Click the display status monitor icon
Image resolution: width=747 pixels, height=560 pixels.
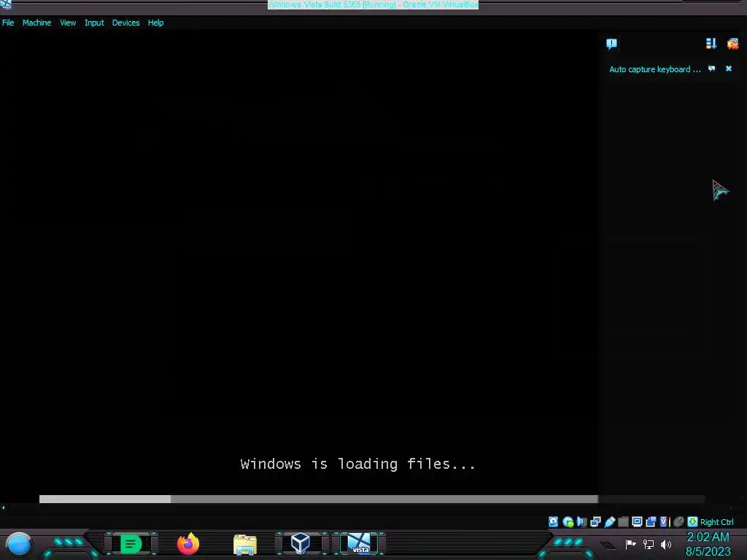click(x=637, y=521)
